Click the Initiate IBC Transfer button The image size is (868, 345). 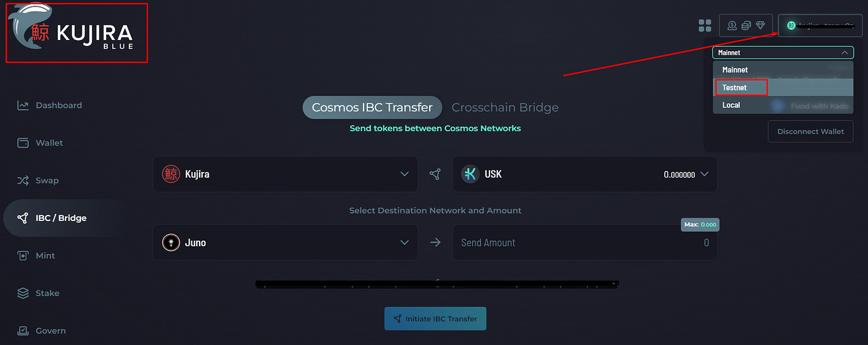point(435,319)
